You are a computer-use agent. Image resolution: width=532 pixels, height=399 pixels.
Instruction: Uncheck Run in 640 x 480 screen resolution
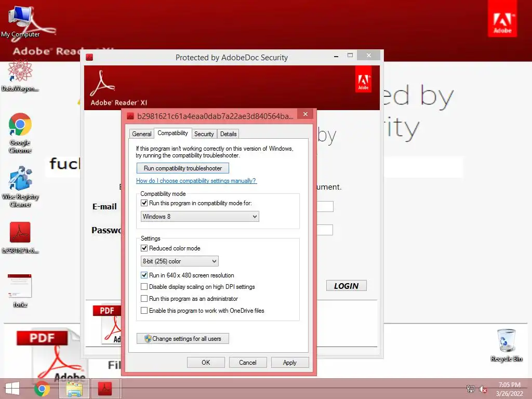144,275
